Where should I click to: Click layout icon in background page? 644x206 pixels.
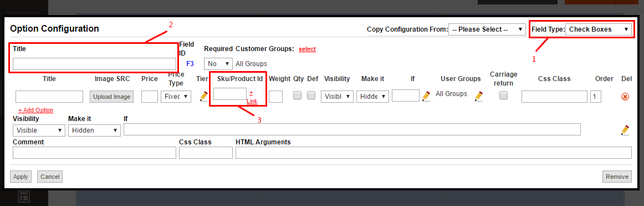point(24,197)
